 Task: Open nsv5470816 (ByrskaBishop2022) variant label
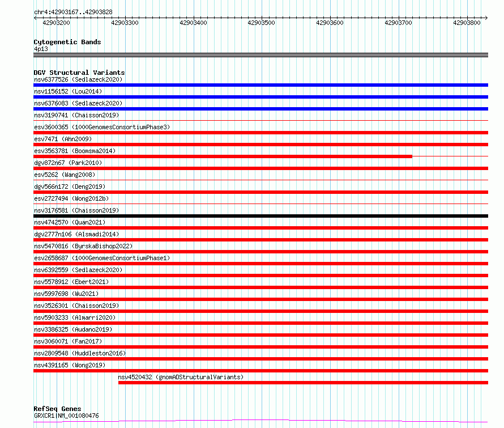click(x=83, y=246)
